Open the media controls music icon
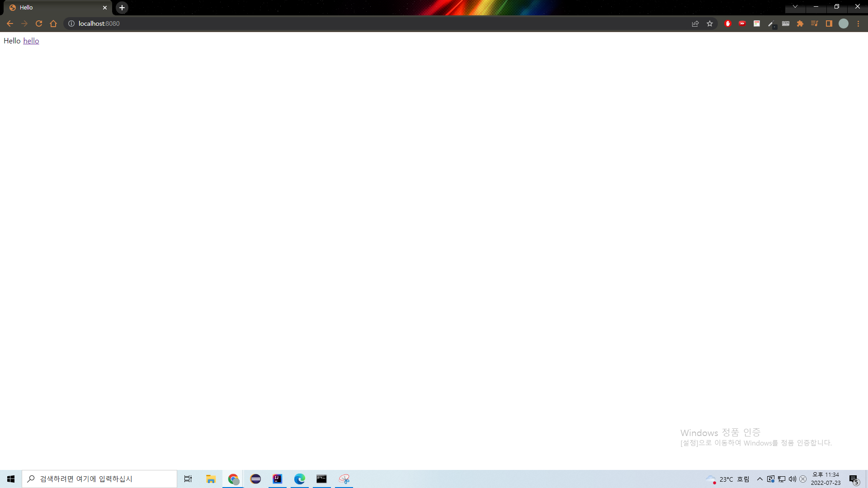Screen dimensions: 868x488 click(x=815, y=23)
